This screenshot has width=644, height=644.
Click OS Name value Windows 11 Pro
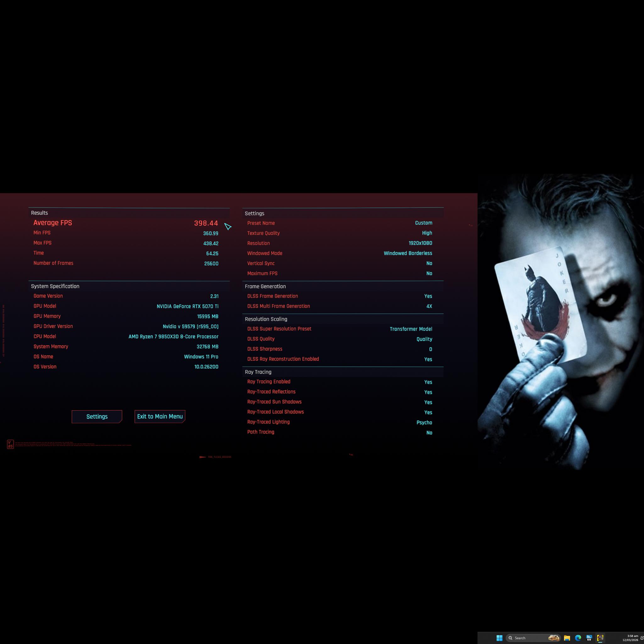(x=201, y=357)
